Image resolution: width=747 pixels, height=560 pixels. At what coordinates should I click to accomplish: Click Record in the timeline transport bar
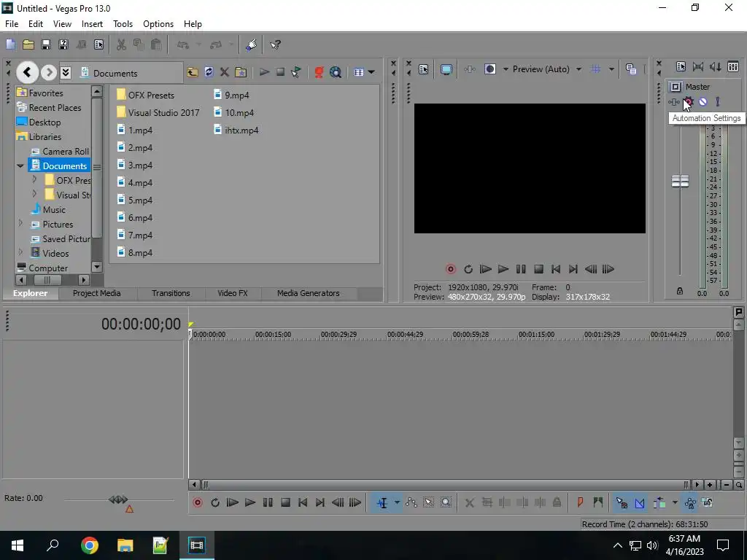pos(198,503)
